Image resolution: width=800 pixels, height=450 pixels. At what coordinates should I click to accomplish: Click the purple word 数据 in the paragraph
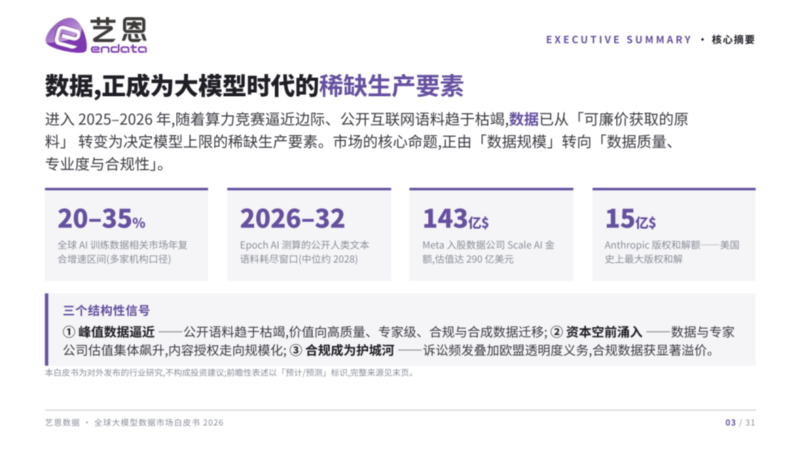point(523,119)
